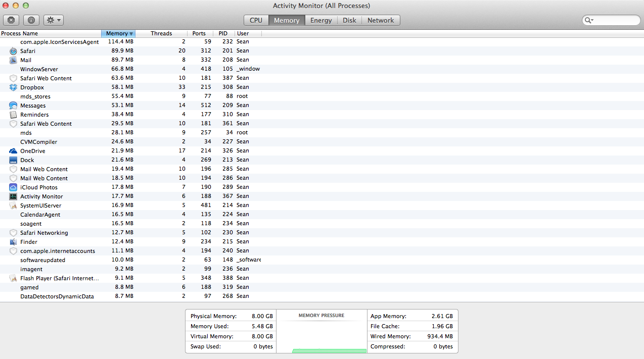This screenshot has width=644, height=359.
Task: Click the Safari Networking shield icon
Action: click(13, 233)
